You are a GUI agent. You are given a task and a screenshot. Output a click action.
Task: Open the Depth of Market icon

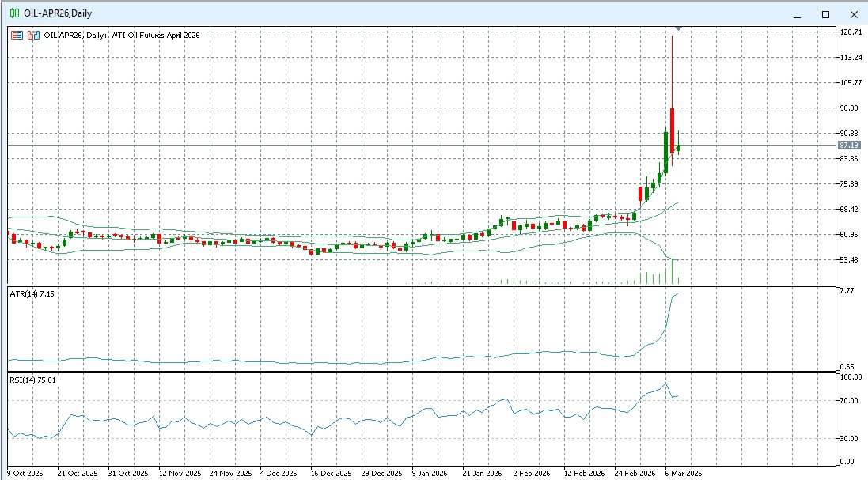32,36
